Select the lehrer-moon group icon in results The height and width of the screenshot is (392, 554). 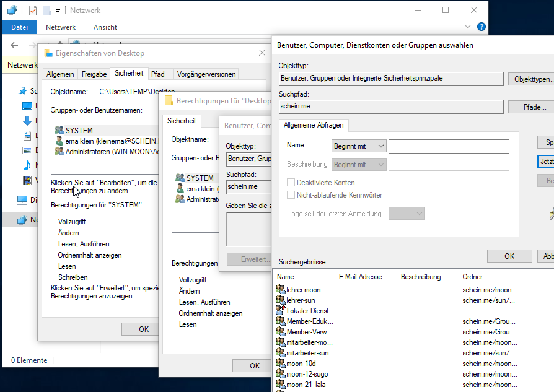pyautogui.click(x=280, y=290)
